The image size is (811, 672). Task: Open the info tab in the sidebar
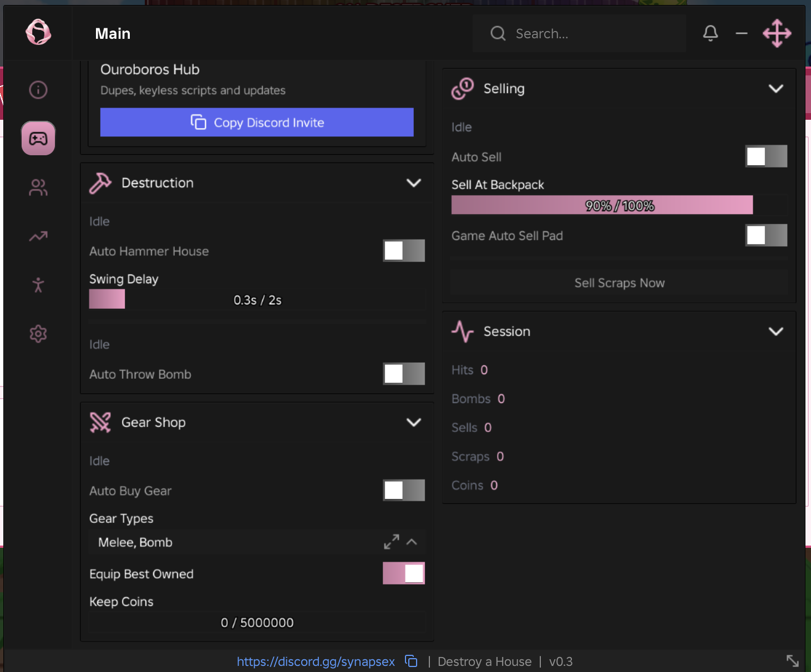point(38,90)
